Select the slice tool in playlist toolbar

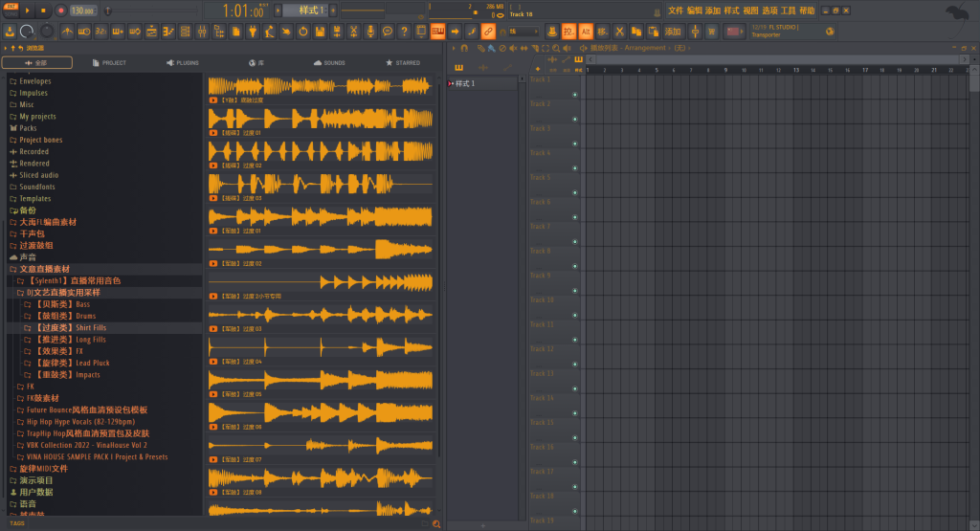(x=534, y=48)
